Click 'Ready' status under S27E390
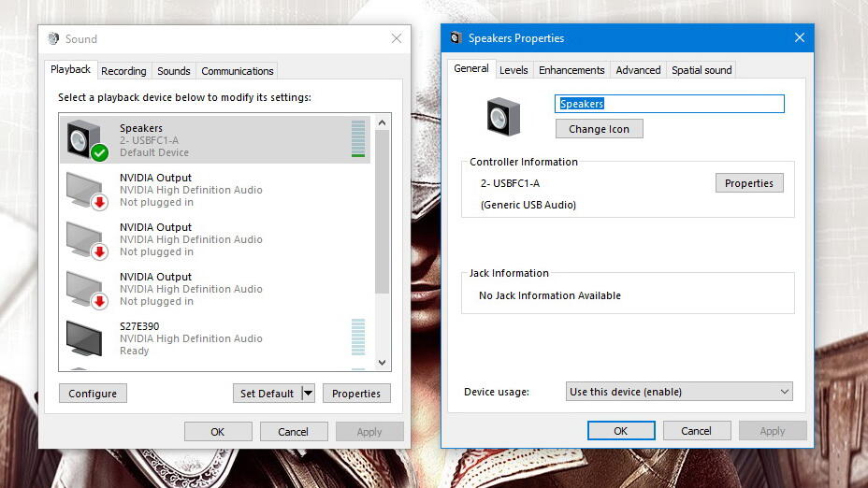Viewport: 868px width, 488px height. [x=134, y=351]
